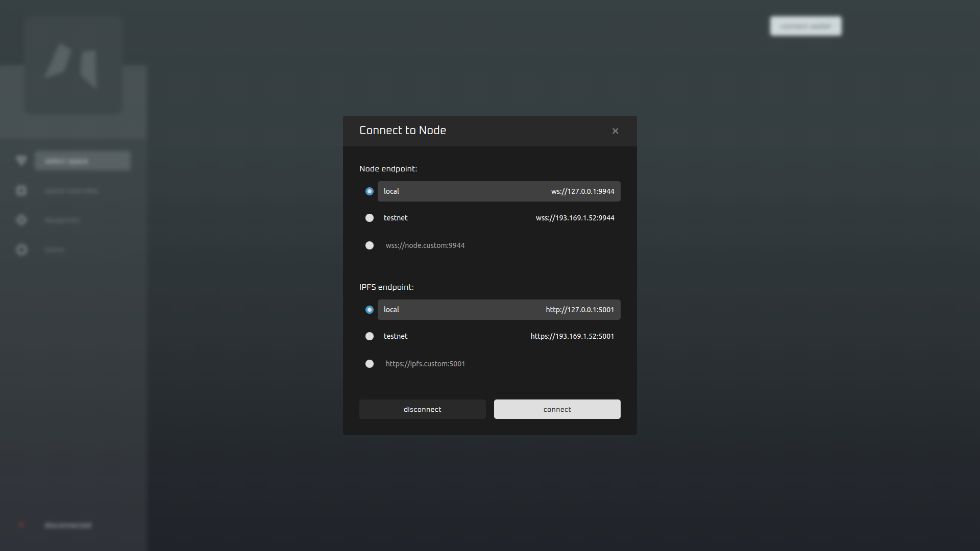The height and width of the screenshot is (551, 980).
Task: Click the red disconnected status icon
Action: (x=21, y=525)
